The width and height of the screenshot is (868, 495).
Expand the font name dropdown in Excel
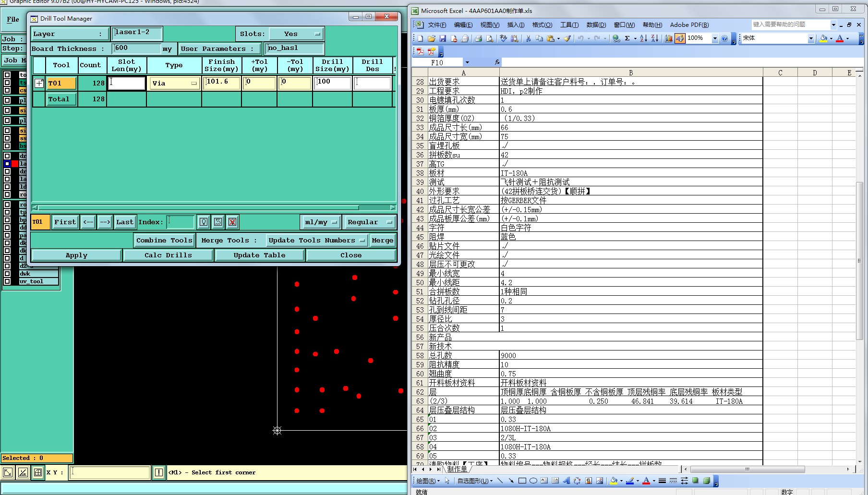(811, 38)
